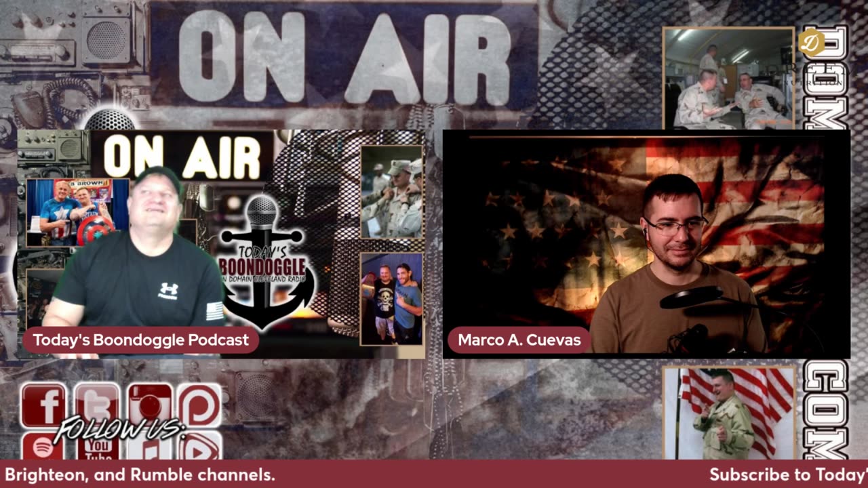Open the skull-shirt two men photo

pos(391,299)
